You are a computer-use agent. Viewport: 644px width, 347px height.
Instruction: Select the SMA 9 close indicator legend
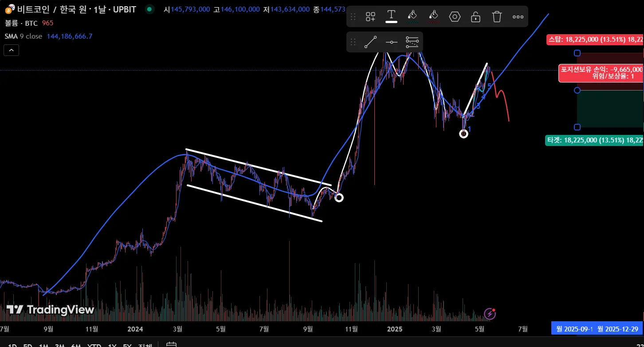pos(24,36)
